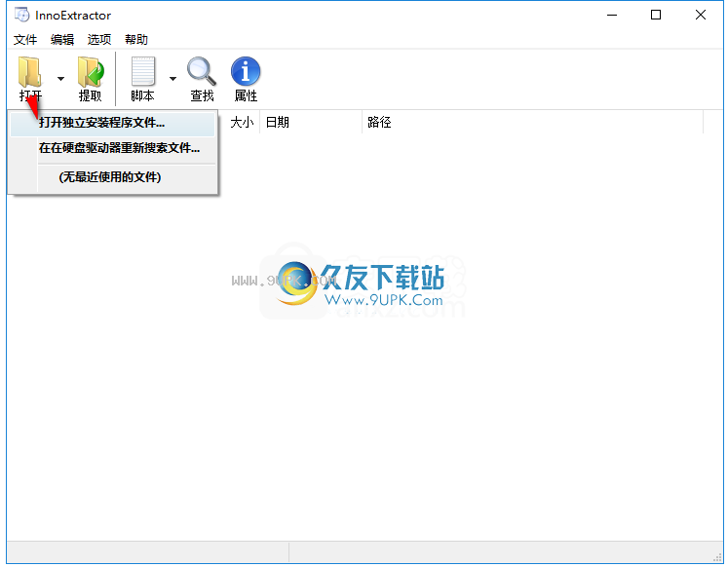Sort by the 大小 column header

[x=241, y=123]
